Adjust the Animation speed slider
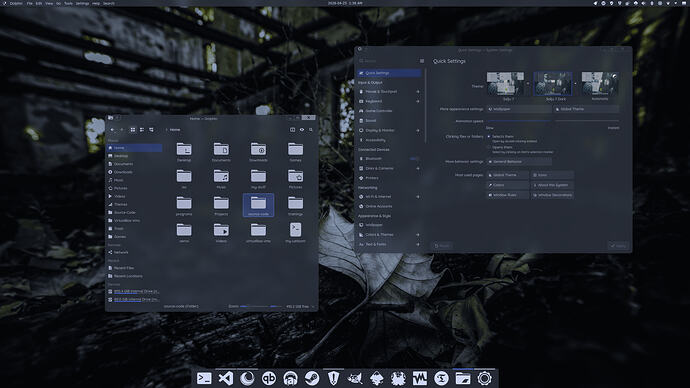 552,121
